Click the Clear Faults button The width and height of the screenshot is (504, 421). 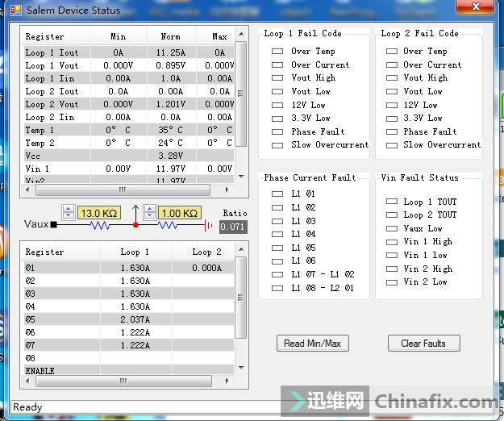pos(423,344)
